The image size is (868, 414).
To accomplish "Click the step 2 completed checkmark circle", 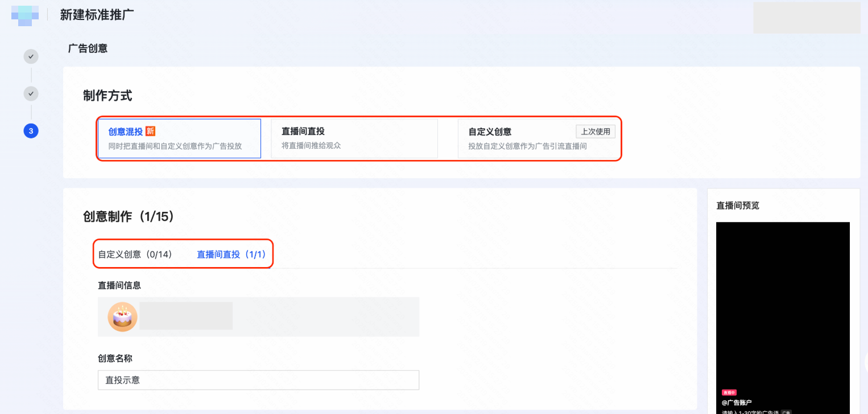I will [x=31, y=93].
